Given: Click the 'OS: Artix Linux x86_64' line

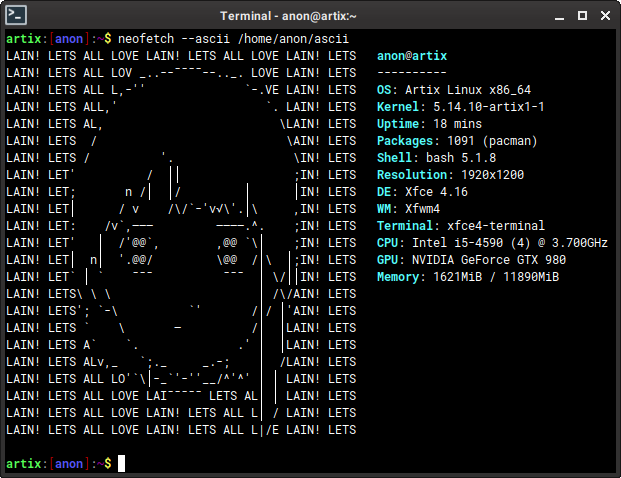Looking at the screenshot, I should pyautogui.click(x=454, y=90).
